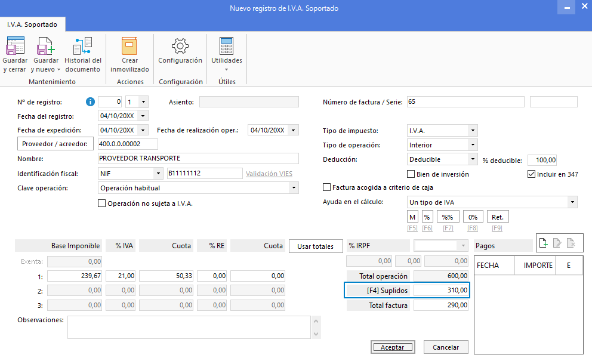Click the Total factura field
The width and height of the screenshot is (592, 364).
point(441,305)
